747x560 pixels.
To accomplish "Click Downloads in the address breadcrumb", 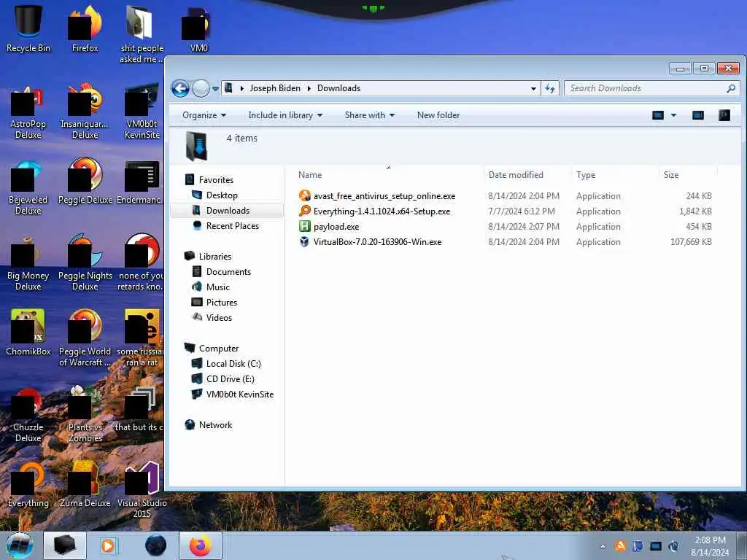I will point(338,88).
